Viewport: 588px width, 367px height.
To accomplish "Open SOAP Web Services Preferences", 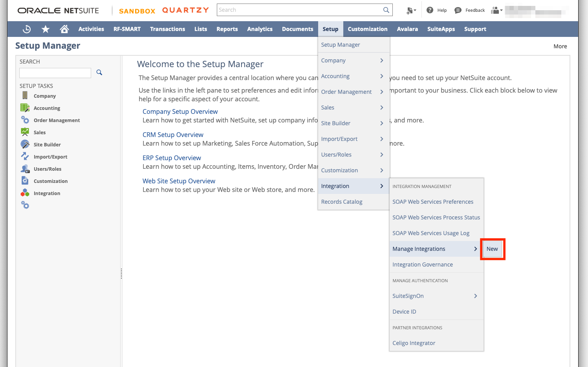I will point(436,202).
